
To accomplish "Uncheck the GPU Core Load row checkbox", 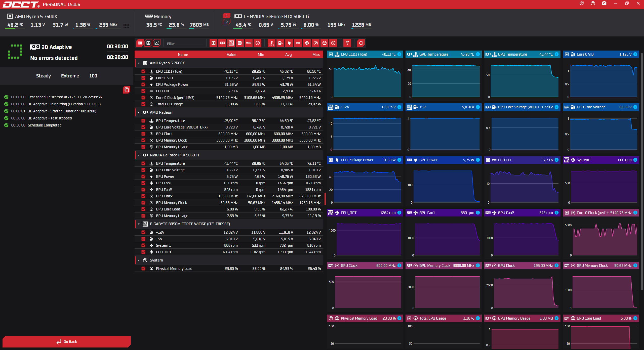I will click(x=143, y=209).
